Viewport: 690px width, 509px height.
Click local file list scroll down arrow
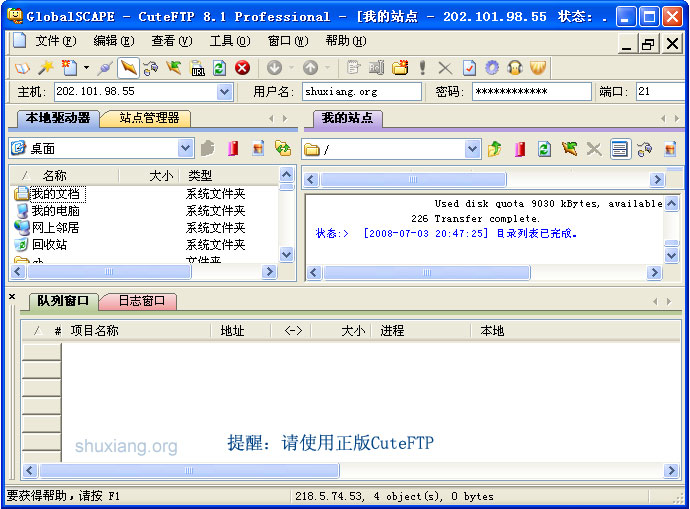(x=286, y=255)
